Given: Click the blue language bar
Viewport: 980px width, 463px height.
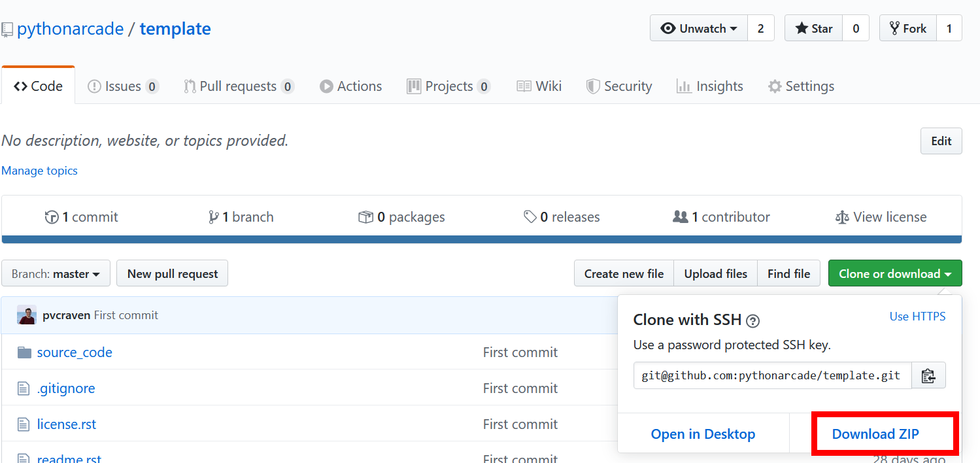Looking at the screenshot, I should pyautogui.click(x=482, y=239).
